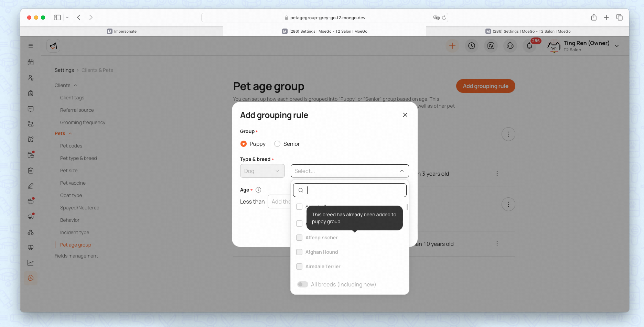Screen dimensions: 644x327
Task: Open the reports chart icon in sidebar
Action: [31, 263]
